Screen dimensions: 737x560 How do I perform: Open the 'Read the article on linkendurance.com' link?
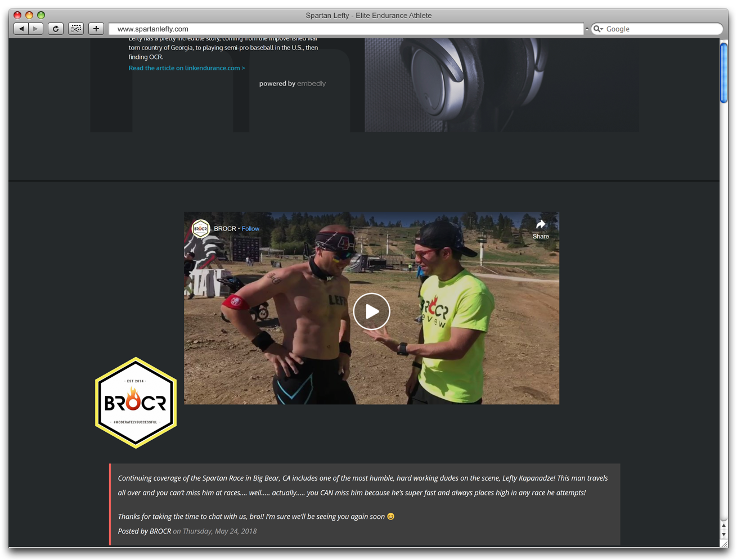pyautogui.click(x=187, y=68)
